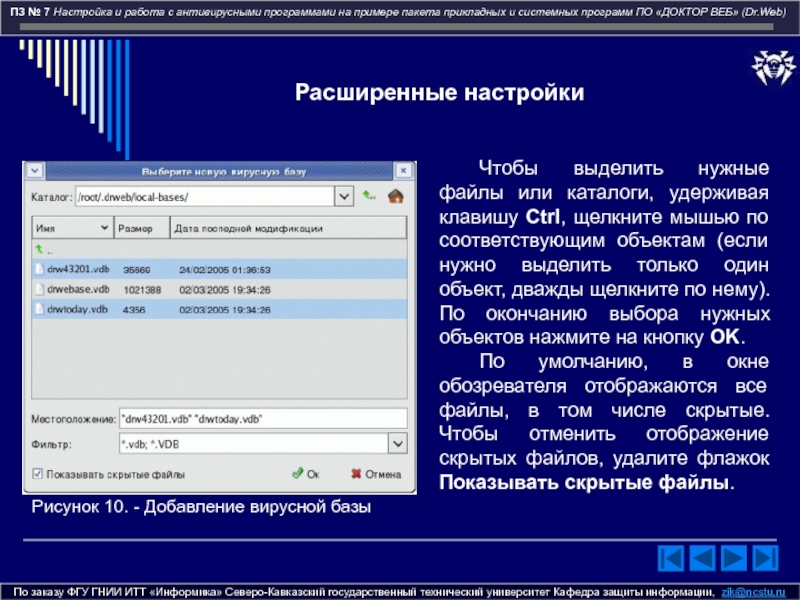The width and height of the screenshot is (800, 600).
Task: Select the drwtoday.vdb file
Action: pyautogui.click(x=219, y=309)
